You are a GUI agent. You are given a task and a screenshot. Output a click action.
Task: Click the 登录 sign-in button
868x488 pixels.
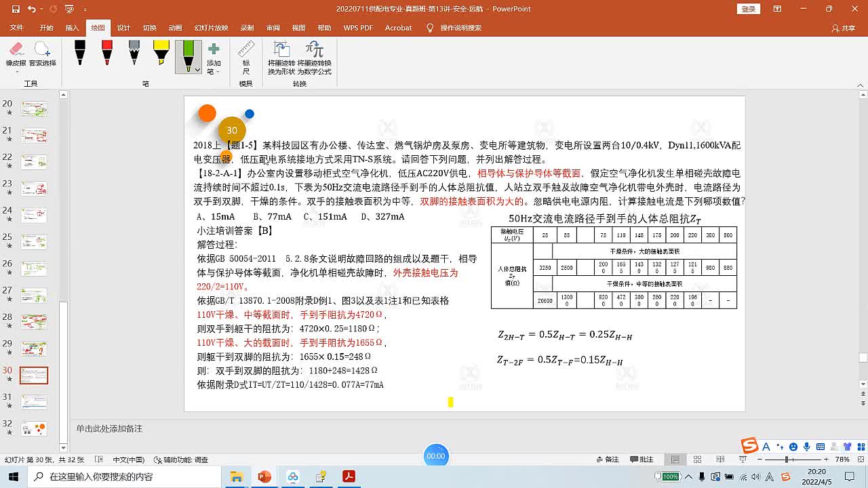pyautogui.click(x=748, y=9)
